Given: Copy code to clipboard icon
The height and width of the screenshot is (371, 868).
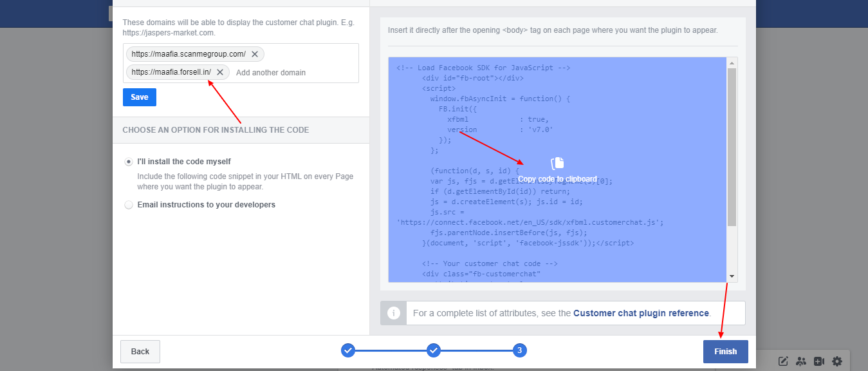Looking at the screenshot, I should coord(557,164).
